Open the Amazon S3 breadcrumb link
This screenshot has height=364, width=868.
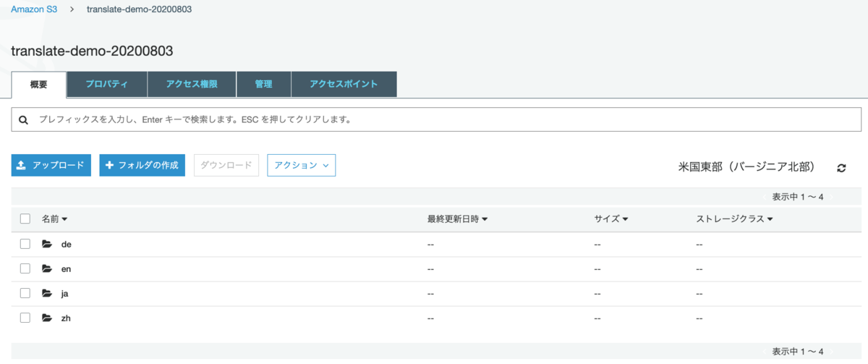pyautogui.click(x=34, y=9)
